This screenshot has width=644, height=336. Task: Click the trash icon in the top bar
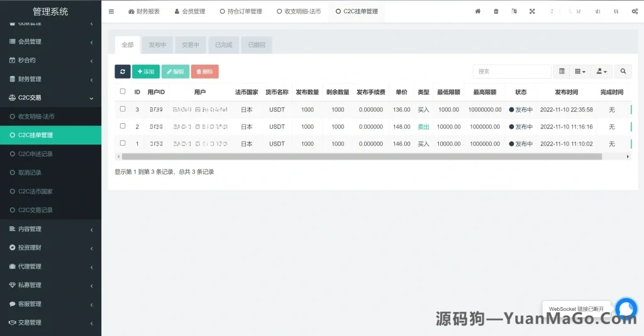[x=496, y=11]
